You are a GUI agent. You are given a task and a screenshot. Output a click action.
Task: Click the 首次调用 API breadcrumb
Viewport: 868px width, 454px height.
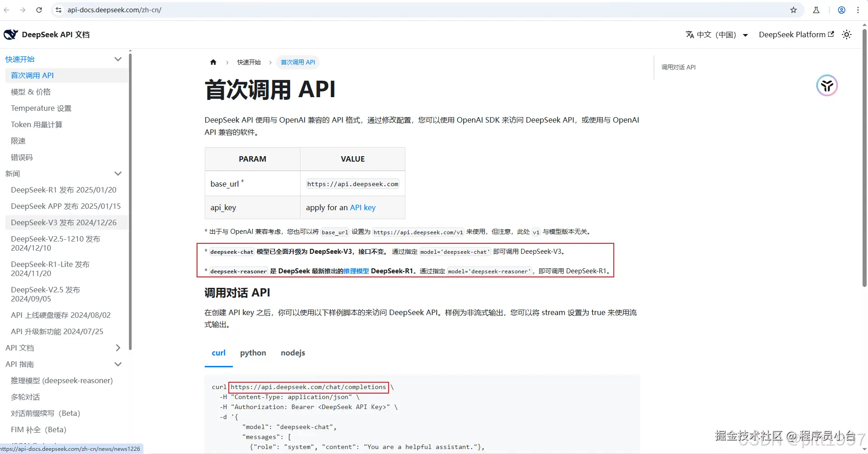tap(298, 62)
